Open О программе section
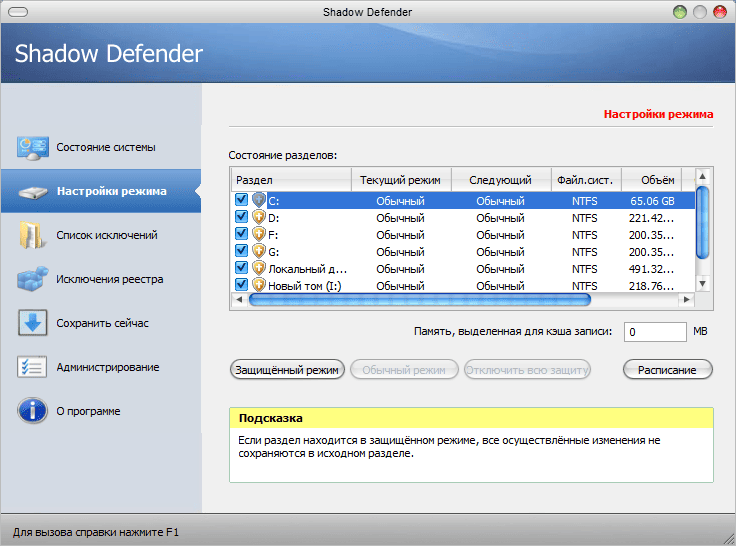 (101, 411)
